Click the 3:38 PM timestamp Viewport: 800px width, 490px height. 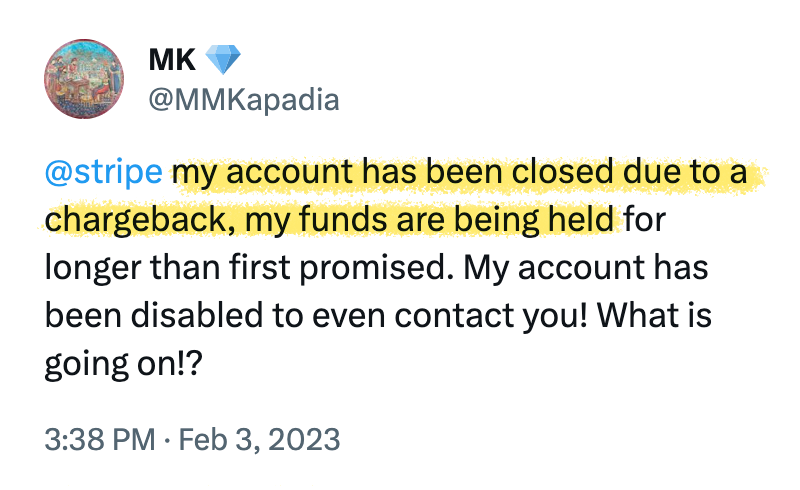100,439
